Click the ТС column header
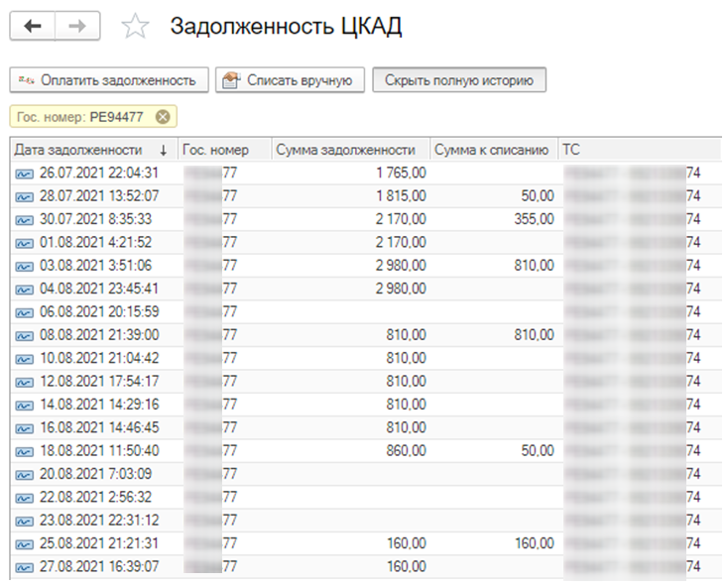This screenshot has height=587, width=728. (641, 150)
